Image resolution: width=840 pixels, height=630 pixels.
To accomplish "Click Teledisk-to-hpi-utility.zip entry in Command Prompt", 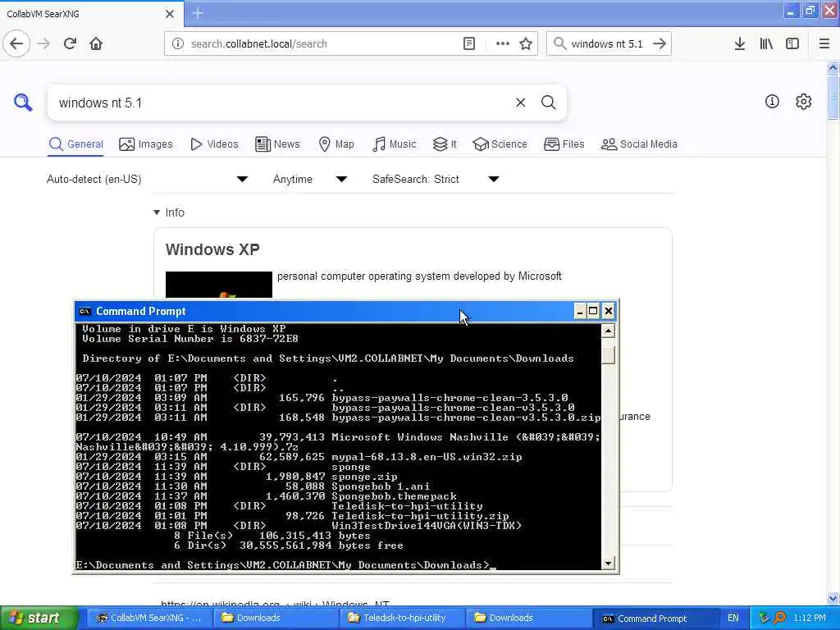I will 420,516.
